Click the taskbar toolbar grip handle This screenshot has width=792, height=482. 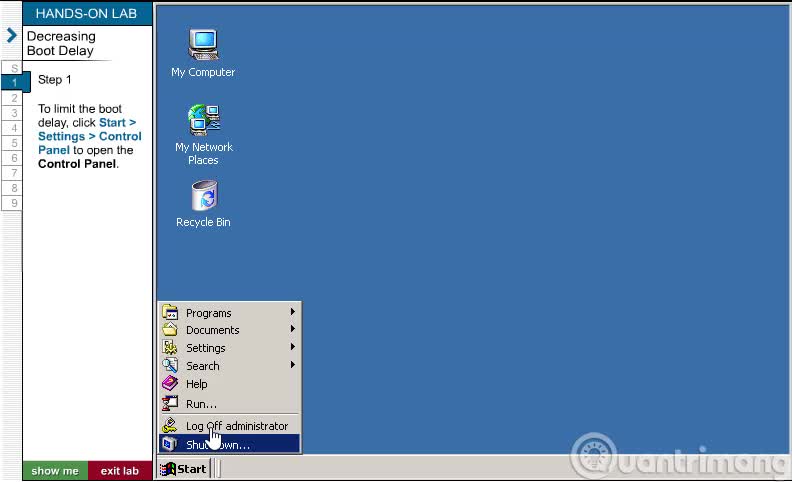click(x=218, y=469)
